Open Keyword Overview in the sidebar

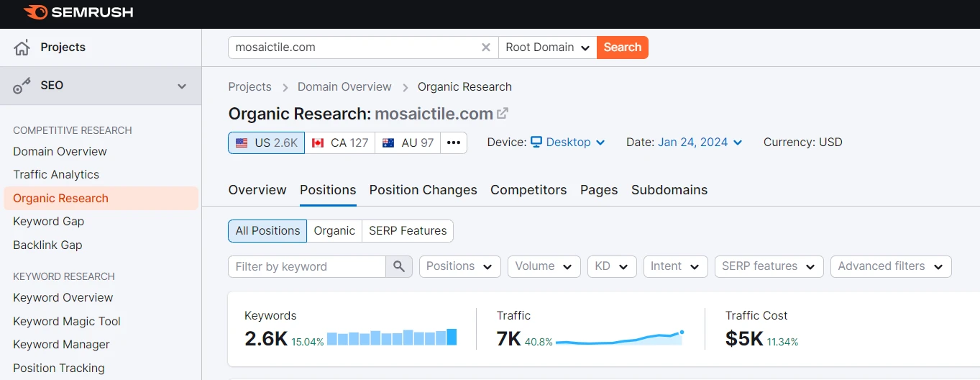coord(63,298)
